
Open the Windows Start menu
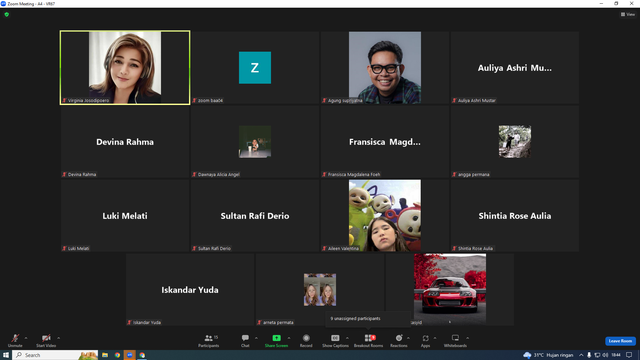tap(6, 355)
